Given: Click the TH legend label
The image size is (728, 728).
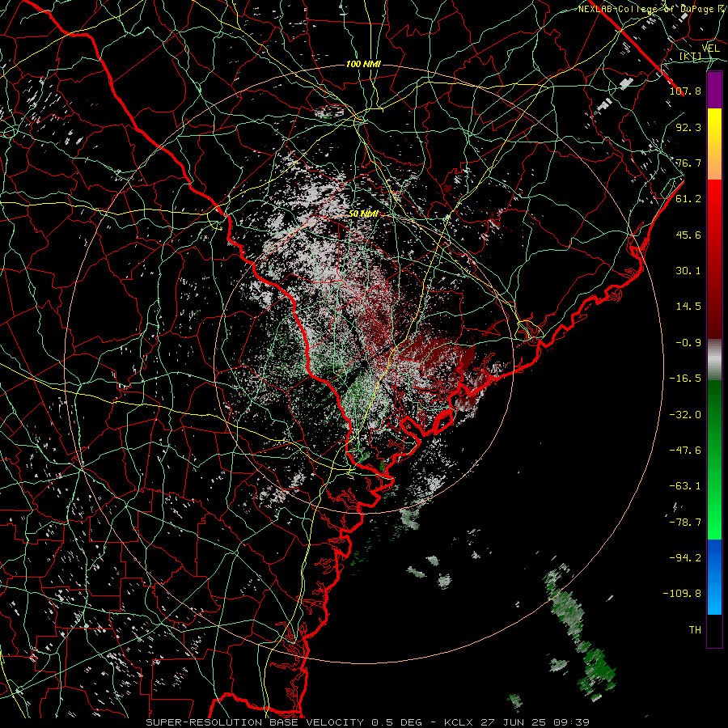Looking at the screenshot, I should click(x=695, y=630).
